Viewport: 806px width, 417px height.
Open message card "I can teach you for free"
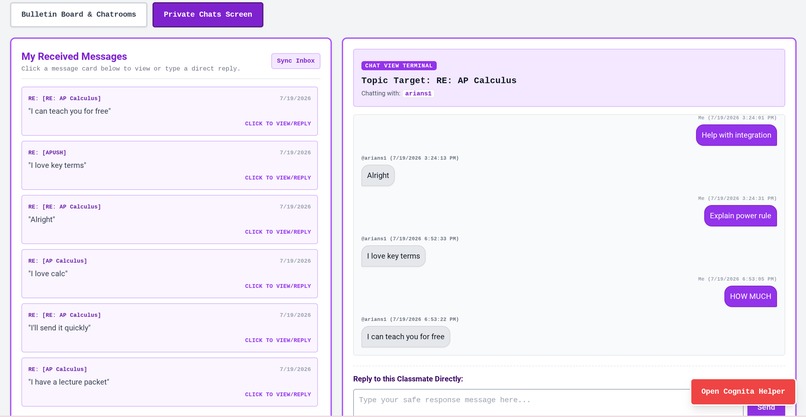point(170,111)
